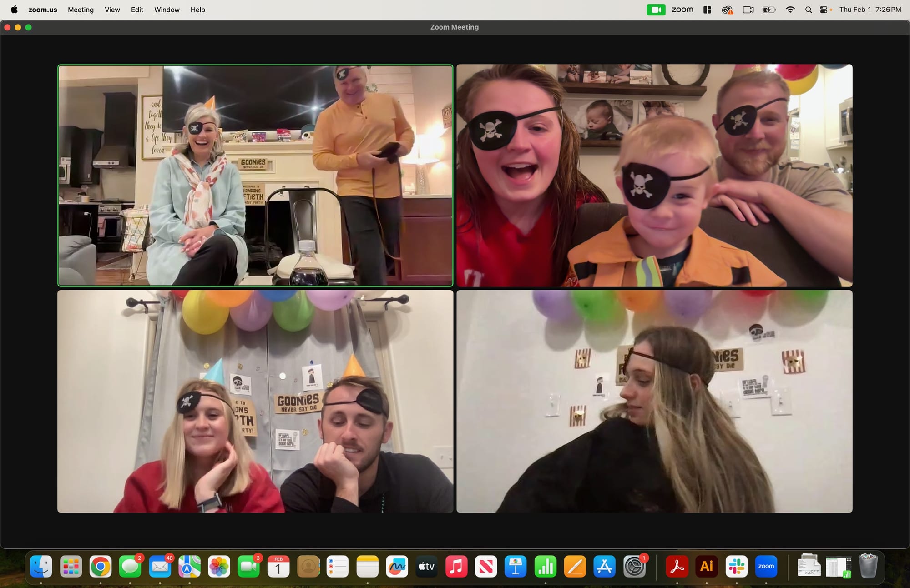Open Numbers app in the Dock

point(545,567)
